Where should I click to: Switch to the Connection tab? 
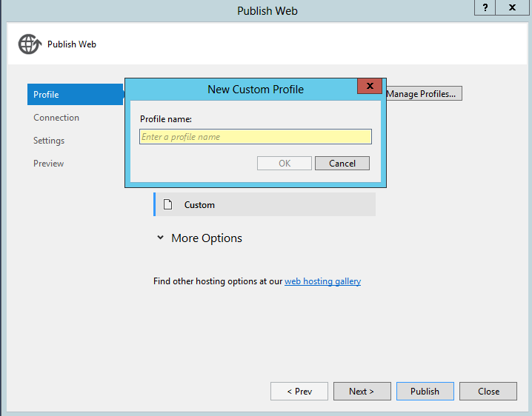(56, 118)
